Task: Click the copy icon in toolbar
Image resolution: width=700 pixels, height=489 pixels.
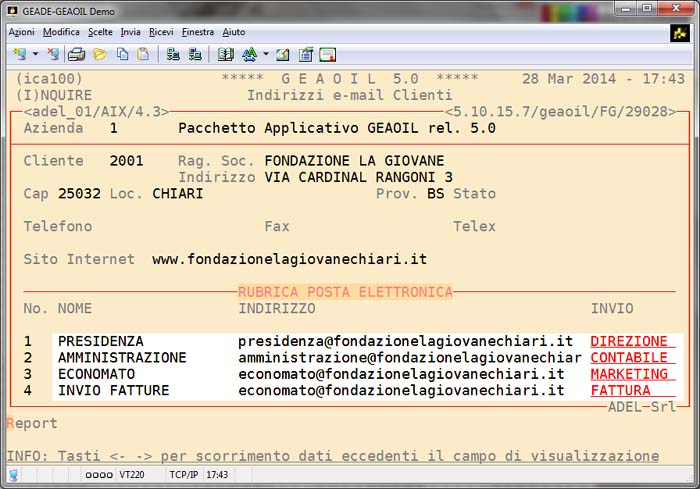Action: point(122,54)
